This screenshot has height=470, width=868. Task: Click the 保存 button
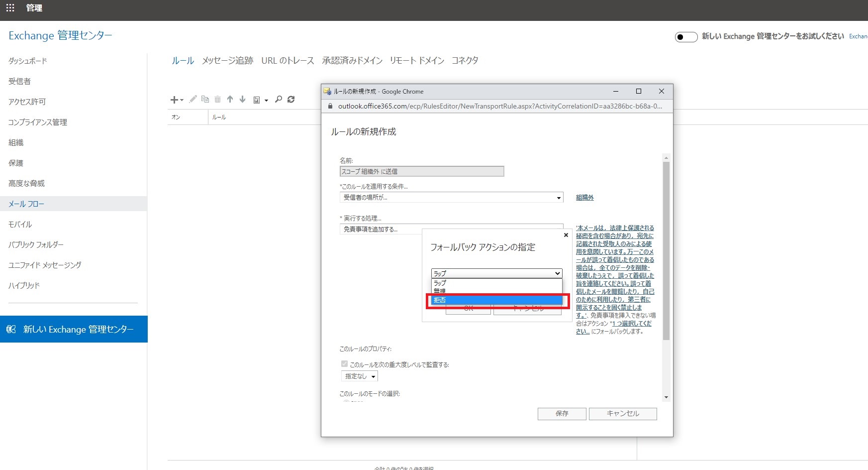pos(562,414)
